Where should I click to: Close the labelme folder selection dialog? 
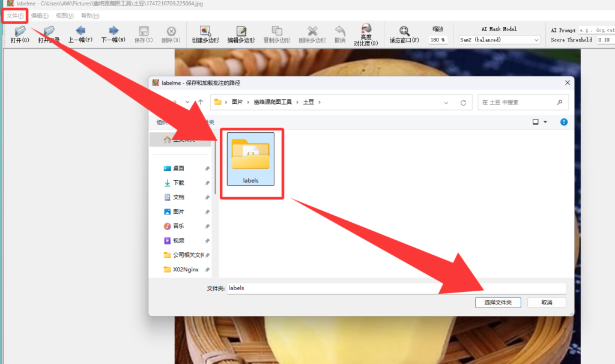coord(567,83)
